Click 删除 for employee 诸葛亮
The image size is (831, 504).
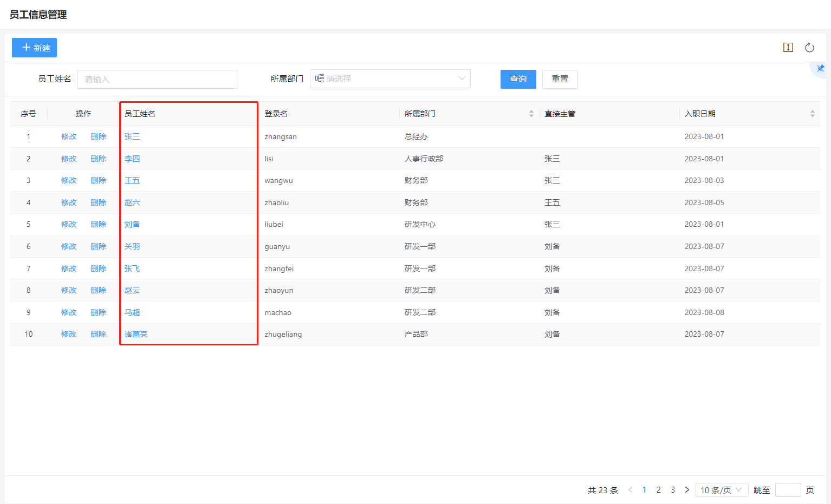tap(98, 335)
